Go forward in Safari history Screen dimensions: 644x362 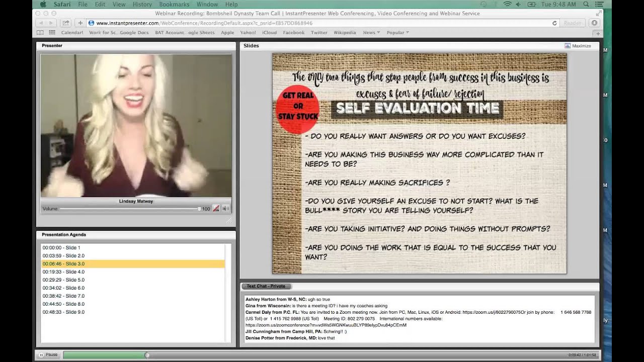click(52, 23)
